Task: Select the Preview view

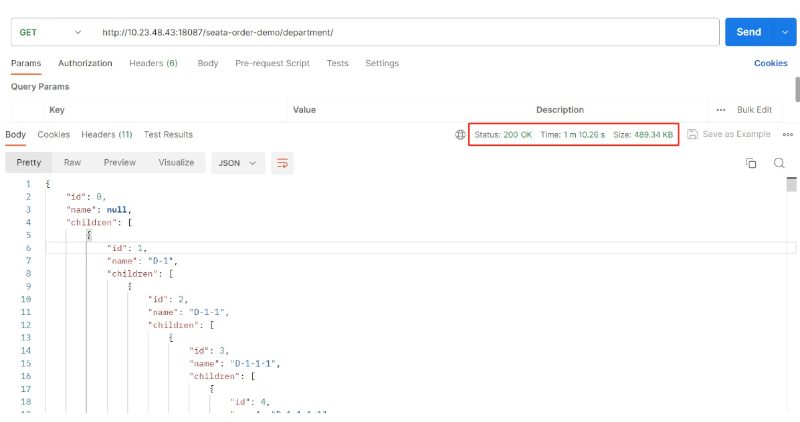Action: tap(120, 162)
